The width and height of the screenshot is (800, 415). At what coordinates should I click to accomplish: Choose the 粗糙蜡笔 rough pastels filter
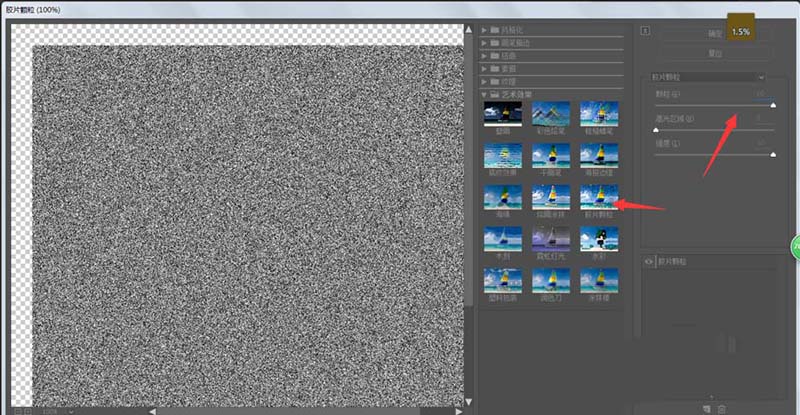pyautogui.click(x=599, y=113)
